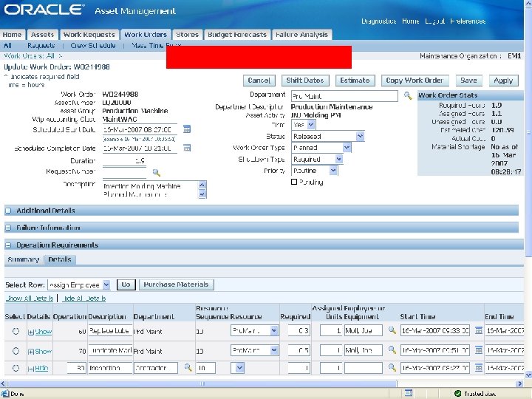
Task: Click the Duration input field
Action: click(123, 160)
